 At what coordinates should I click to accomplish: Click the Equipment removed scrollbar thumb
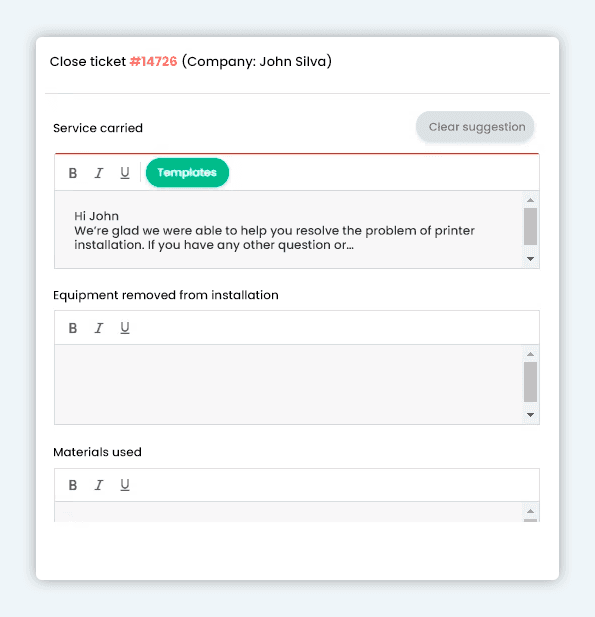tap(530, 382)
